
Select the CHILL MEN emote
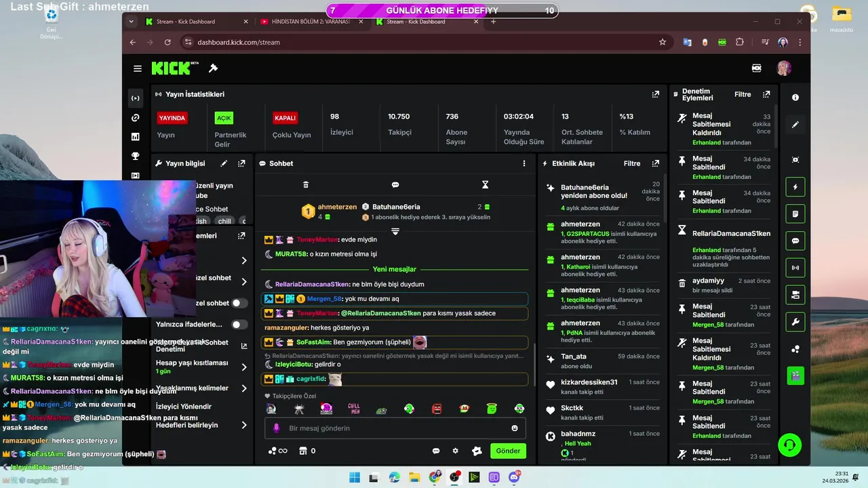(354, 409)
